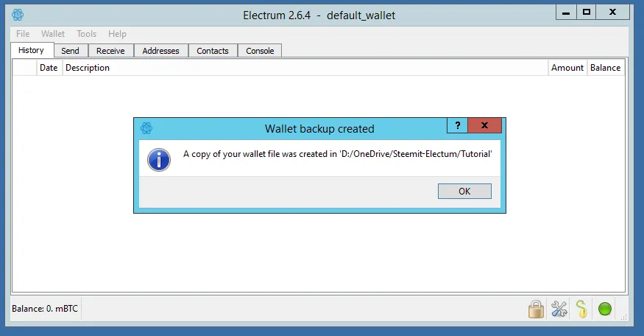Close the Electrum main window

pyautogui.click(x=612, y=13)
